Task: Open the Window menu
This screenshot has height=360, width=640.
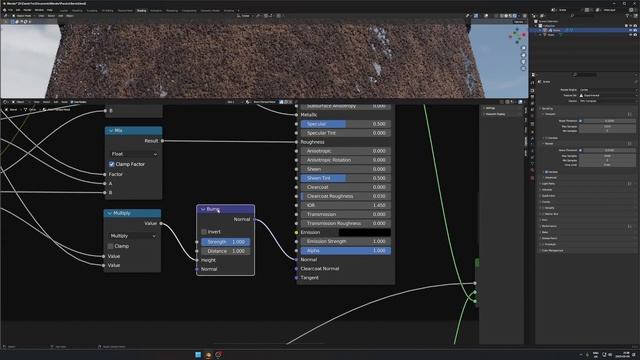Action: coord(39,10)
